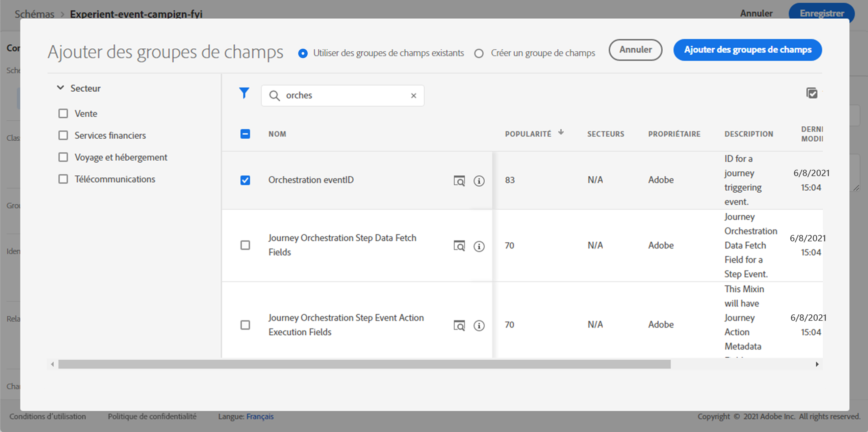Show info for Step Event Action Execution Fields

479,325
